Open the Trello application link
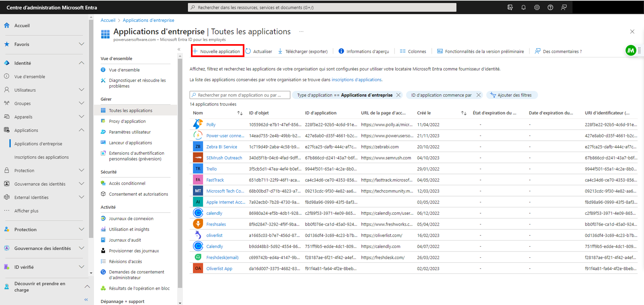 pos(212,169)
